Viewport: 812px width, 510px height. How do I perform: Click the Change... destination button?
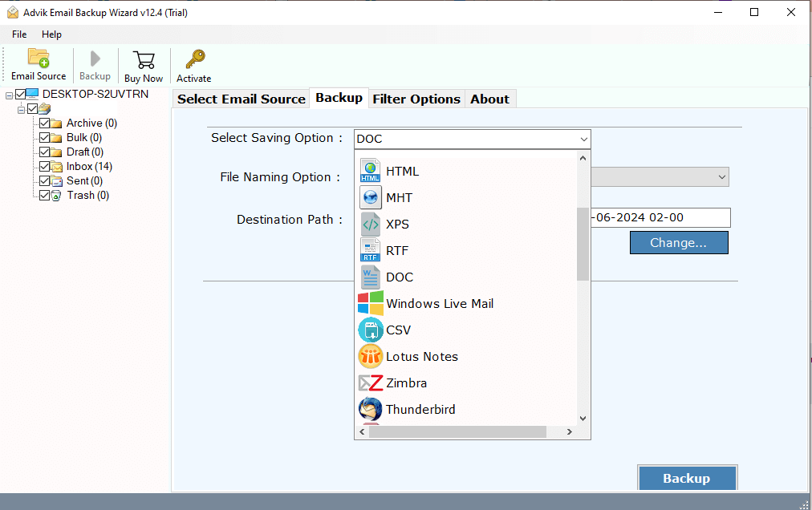(679, 243)
